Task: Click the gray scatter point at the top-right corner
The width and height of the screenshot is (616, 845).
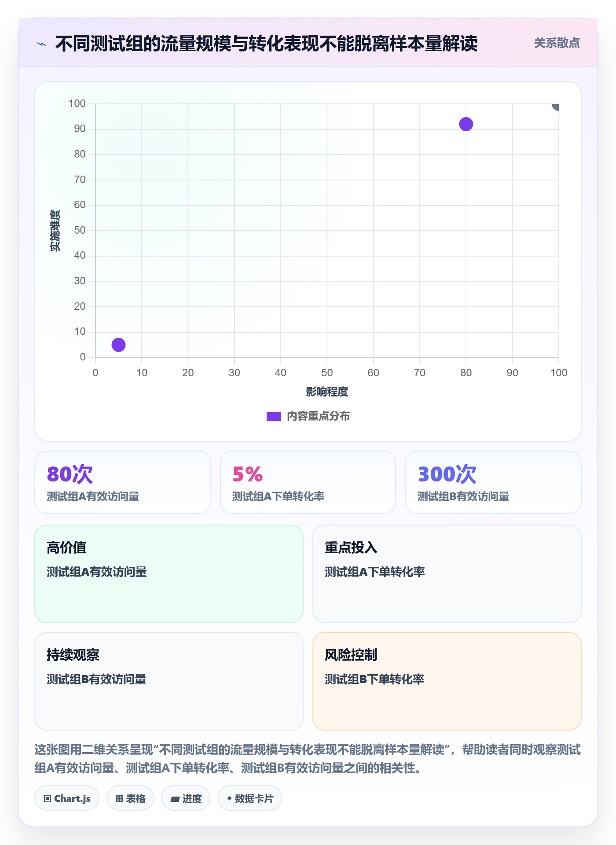Action: click(x=556, y=106)
